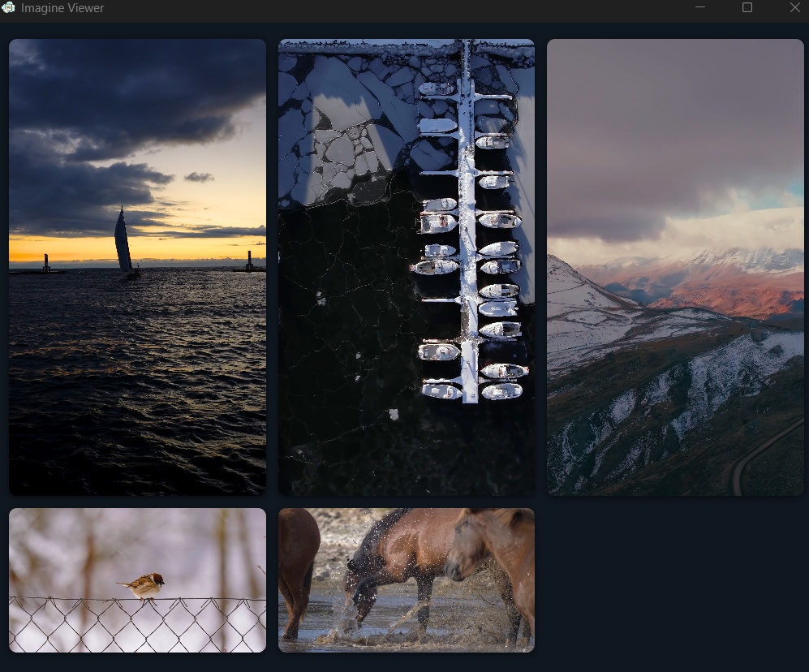Open the horses splashing water thumbnail
This screenshot has height=672, width=809.
point(407,580)
